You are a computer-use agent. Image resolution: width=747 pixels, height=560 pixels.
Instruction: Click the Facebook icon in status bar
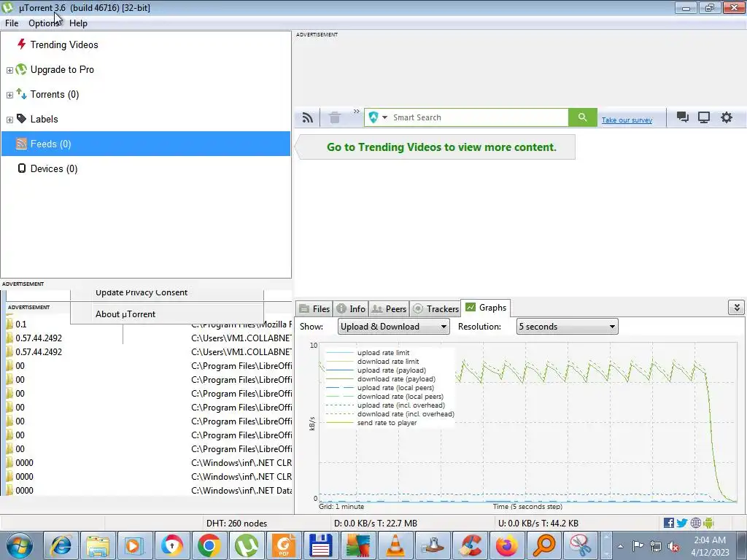pos(668,523)
